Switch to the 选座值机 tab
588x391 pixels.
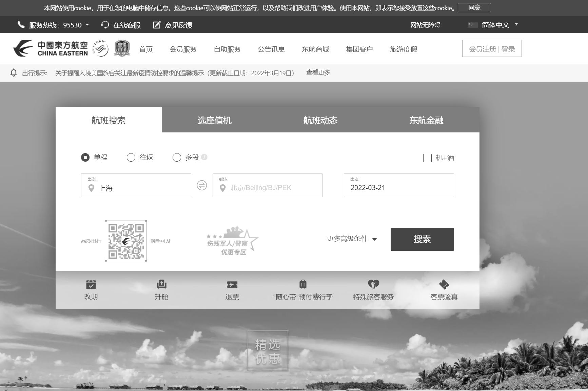pyautogui.click(x=214, y=120)
